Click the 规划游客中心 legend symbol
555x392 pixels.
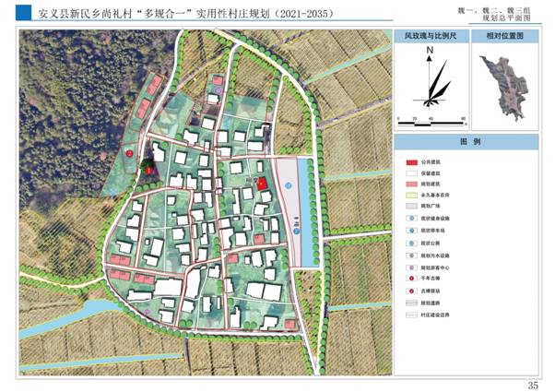coord(412,267)
